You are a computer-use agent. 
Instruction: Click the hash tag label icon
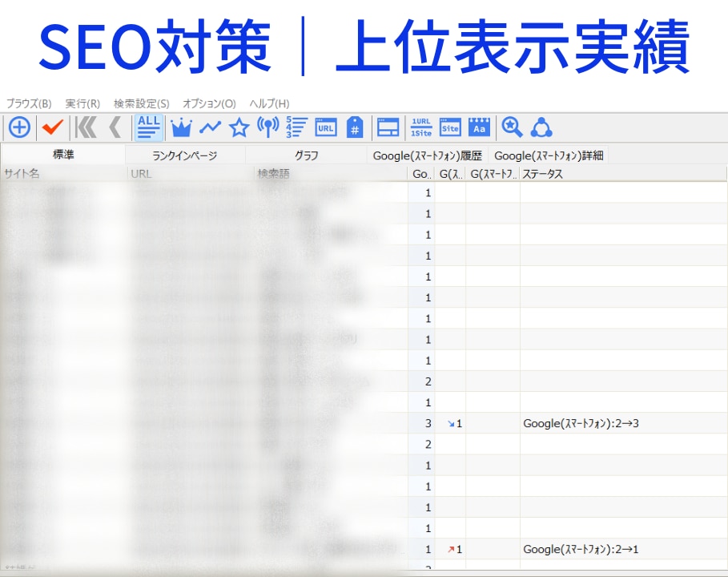click(x=355, y=127)
